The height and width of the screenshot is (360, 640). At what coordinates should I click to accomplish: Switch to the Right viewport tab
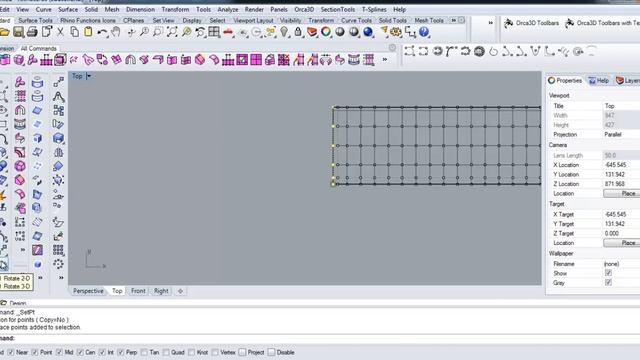click(161, 291)
